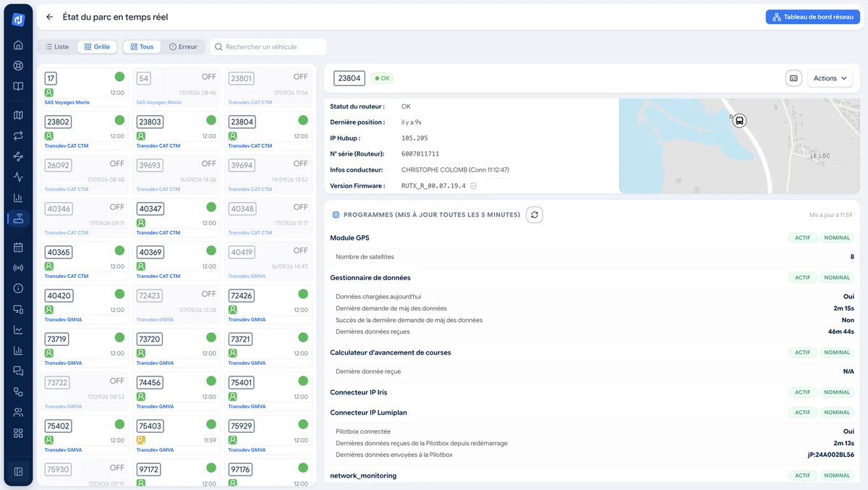Viewport: 868px width, 490px height.
Task: Select vehicle card 40347
Action: tap(176, 217)
